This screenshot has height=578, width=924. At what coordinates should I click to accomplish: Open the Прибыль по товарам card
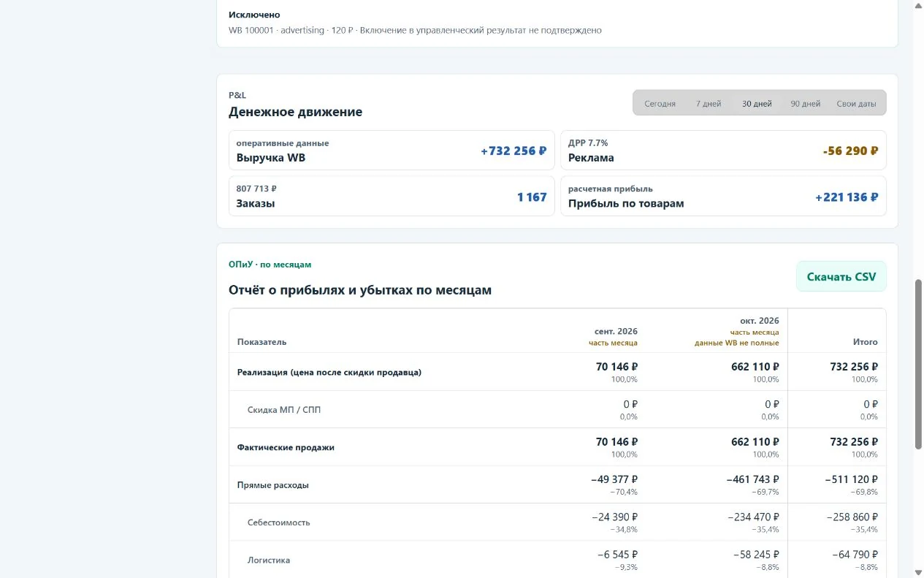[723, 196]
